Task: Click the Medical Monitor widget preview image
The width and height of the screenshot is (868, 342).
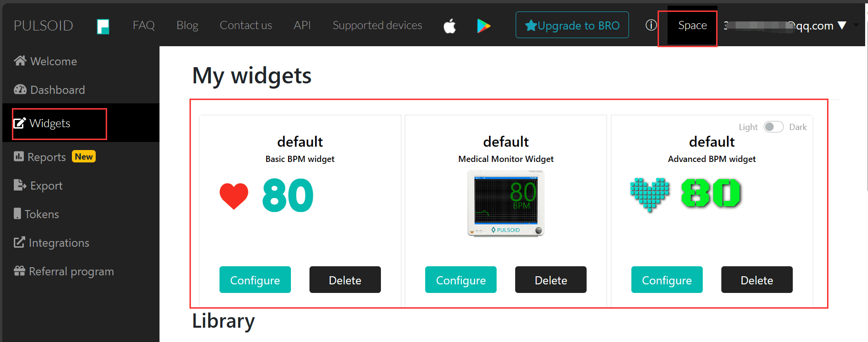Action: coord(506,203)
